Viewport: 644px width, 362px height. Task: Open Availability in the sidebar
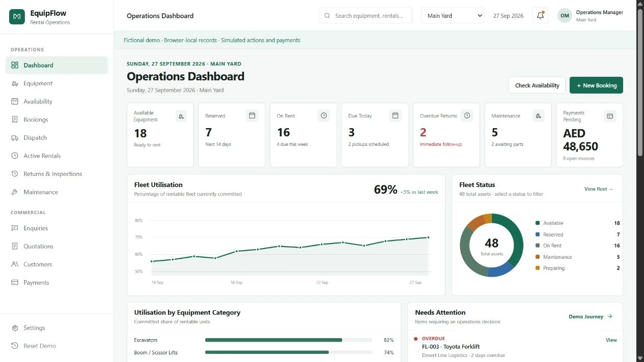(57, 101)
